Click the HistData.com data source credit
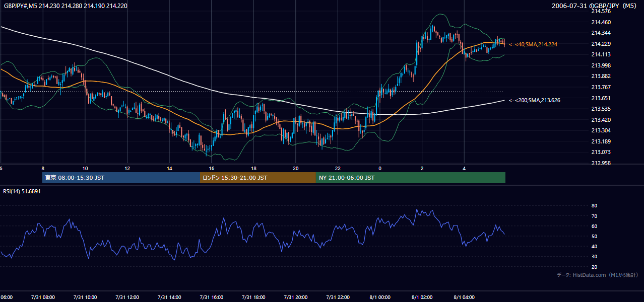 pos(598,275)
